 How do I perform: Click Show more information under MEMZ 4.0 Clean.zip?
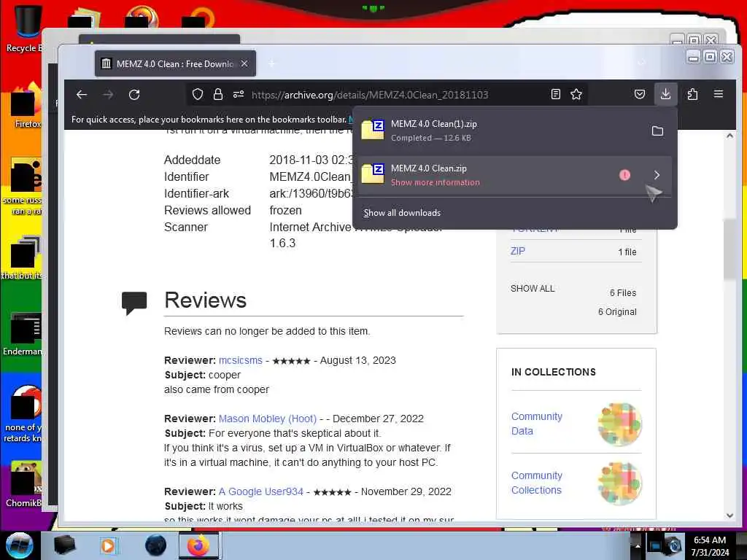point(436,182)
